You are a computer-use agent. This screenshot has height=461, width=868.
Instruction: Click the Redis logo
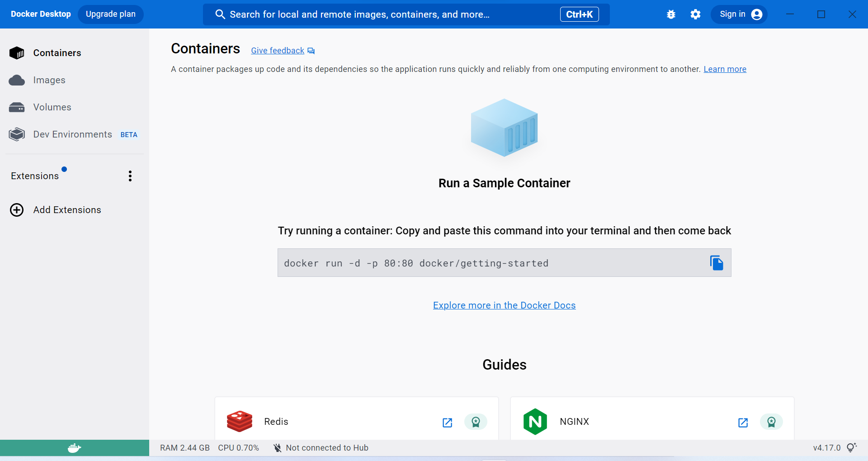point(240,421)
